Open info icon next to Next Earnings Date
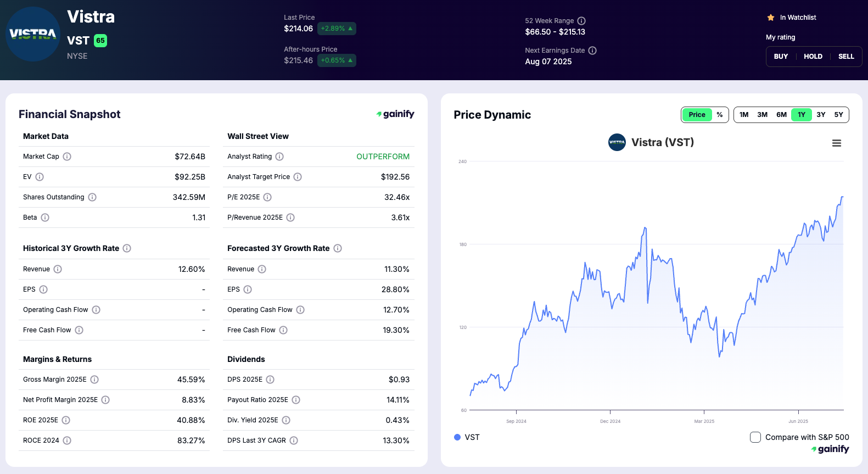The width and height of the screenshot is (868, 474). pyautogui.click(x=592, y=51)
